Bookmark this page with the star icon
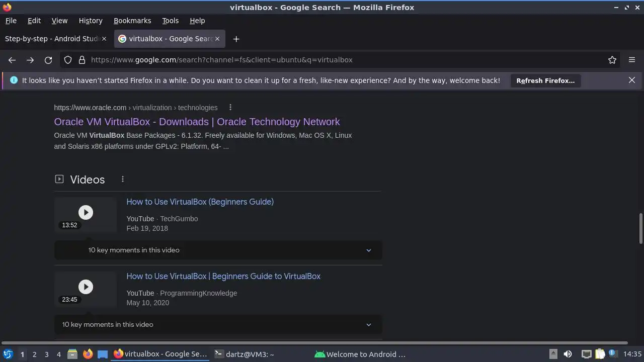This screenshot has width=644, height=362. click(612, 60)
